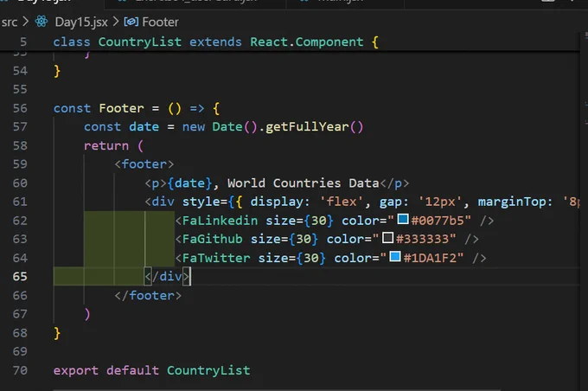Click the return keyword on line 58

106,145
